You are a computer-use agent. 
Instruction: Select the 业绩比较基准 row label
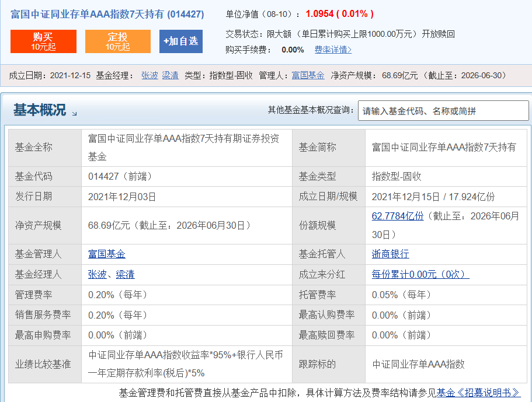[43, 364]
